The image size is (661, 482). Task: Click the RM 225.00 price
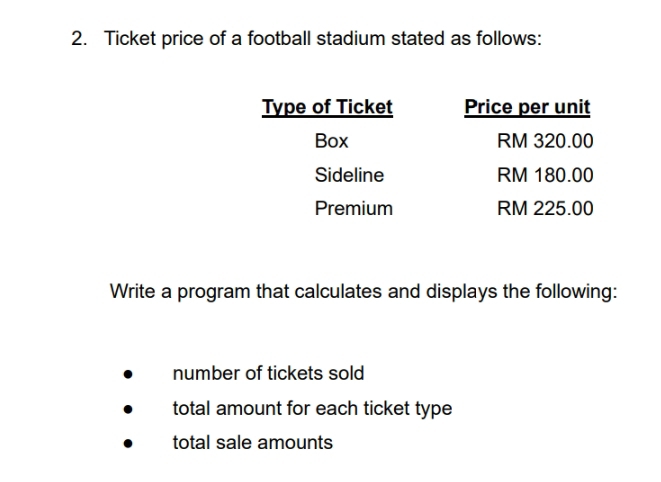545,209
